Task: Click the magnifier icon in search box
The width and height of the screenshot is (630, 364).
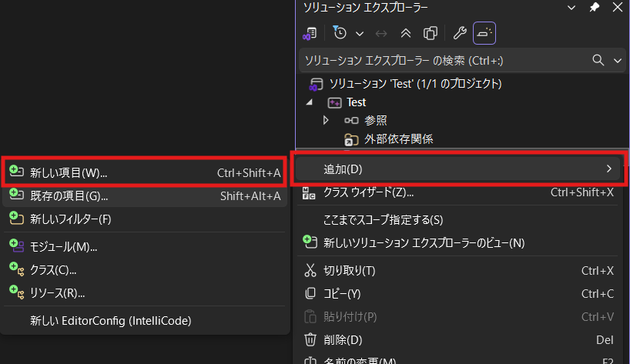Action: point(598,60)
